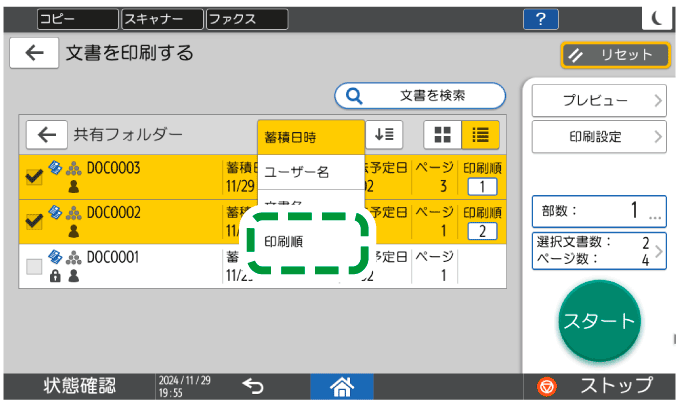This screenshot has height=404, width=683.
Task: Click the user icon under DOC0002
Action: pyautogui.click(x=74, y=231)
